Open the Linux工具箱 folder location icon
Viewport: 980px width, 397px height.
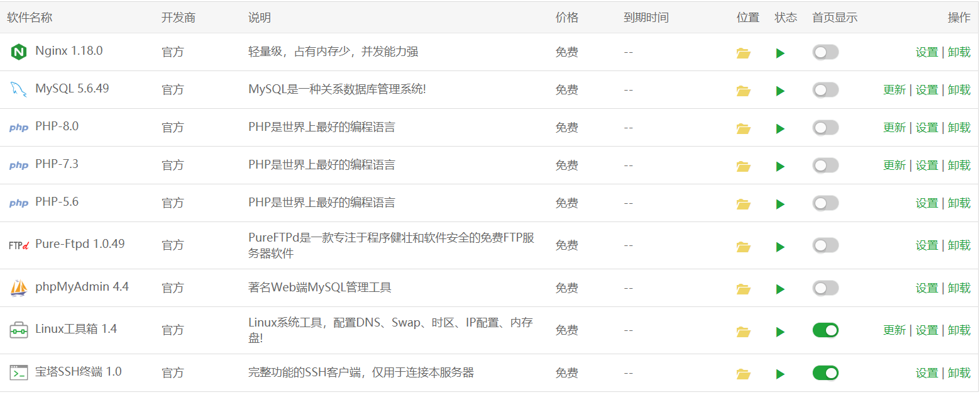pos(744,332)
